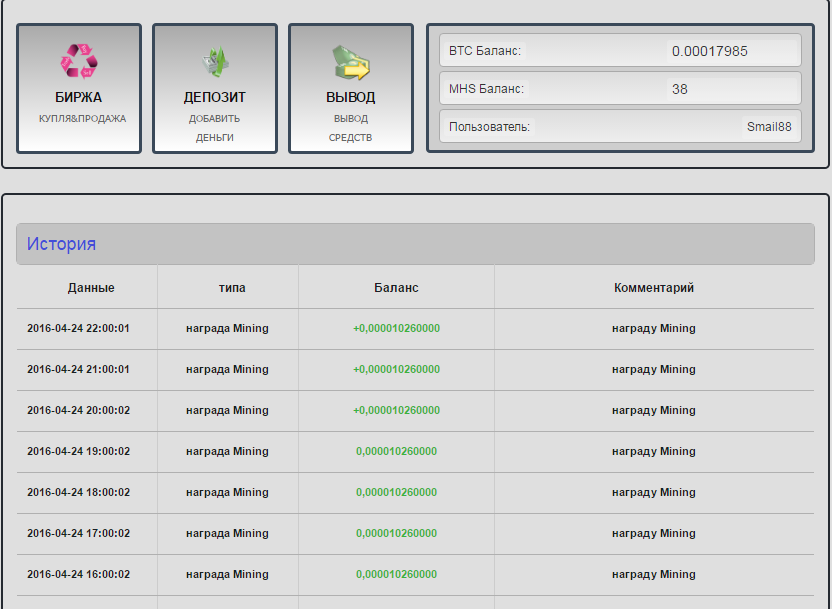Click balance amount in the 16:00:02 row

[396, 575]
